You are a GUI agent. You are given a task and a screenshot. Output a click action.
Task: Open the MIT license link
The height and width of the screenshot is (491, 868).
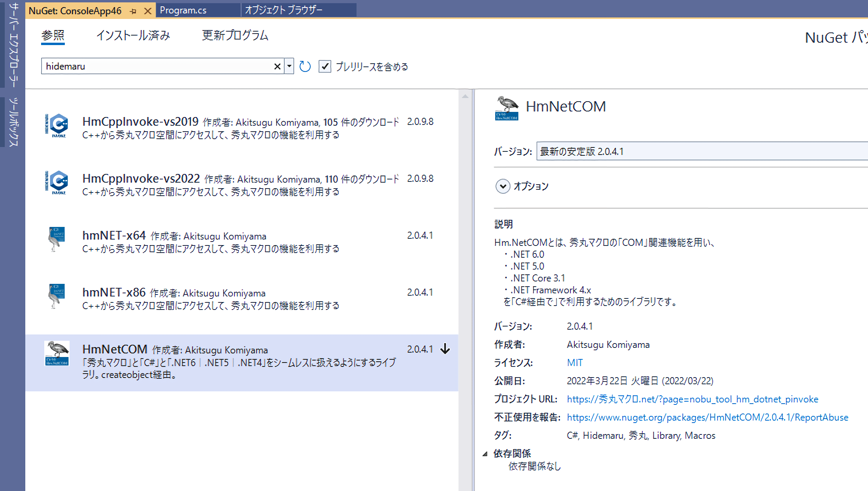(575, 363)
